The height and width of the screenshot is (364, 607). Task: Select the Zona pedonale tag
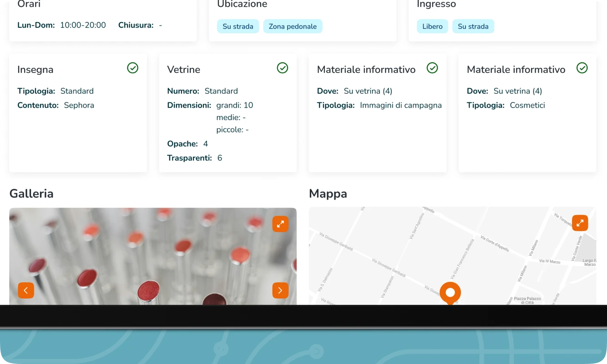(x=293, y=26)
